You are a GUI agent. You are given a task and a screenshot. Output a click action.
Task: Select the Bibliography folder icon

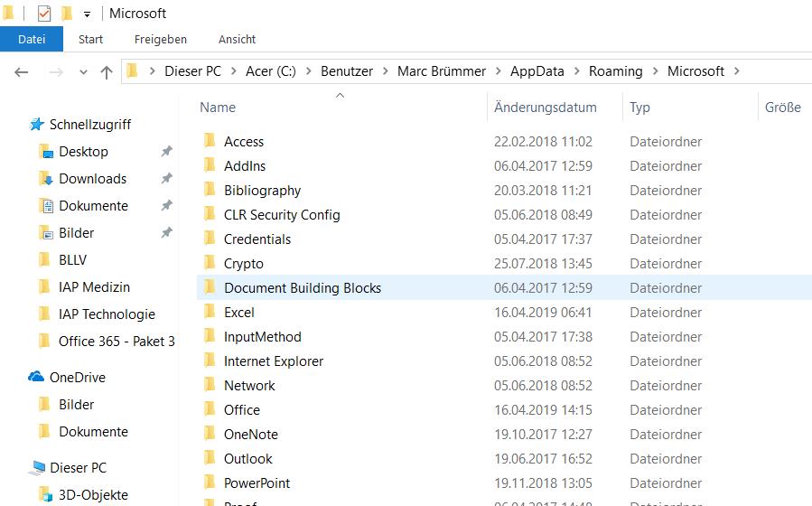pos(210,190)
